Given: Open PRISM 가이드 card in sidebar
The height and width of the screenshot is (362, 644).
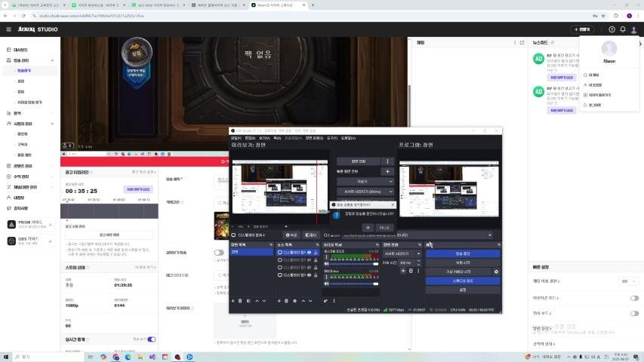Looking at the screenshot, I should 30,225.
